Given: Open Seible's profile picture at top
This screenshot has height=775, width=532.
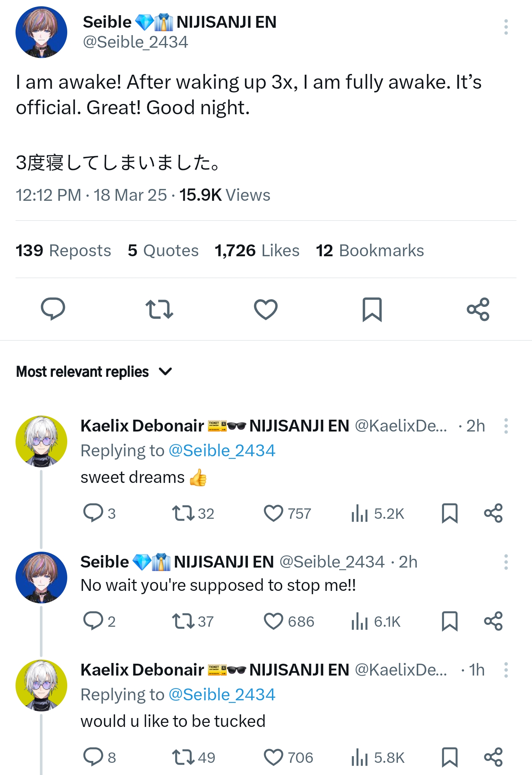Looking at the screenshot, I should coord(41,32).
